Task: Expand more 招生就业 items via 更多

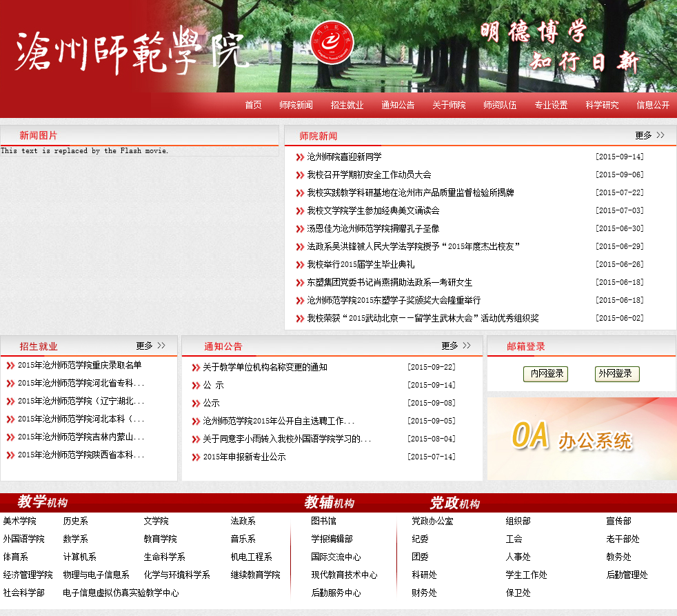Action: pyautogui.click(x=151, y=346)
